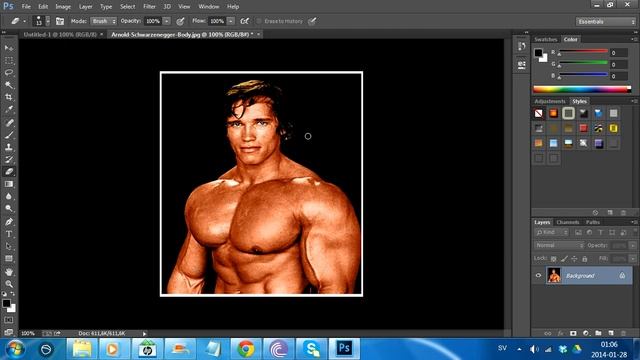Open the eraser Mode dropdown
This screenshot has width=640, height=360.
pyautogui.click(x=104, y=21)
